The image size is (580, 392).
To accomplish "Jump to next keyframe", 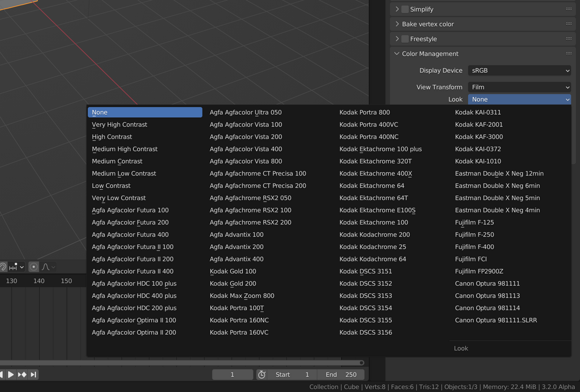I will [22, 375].
